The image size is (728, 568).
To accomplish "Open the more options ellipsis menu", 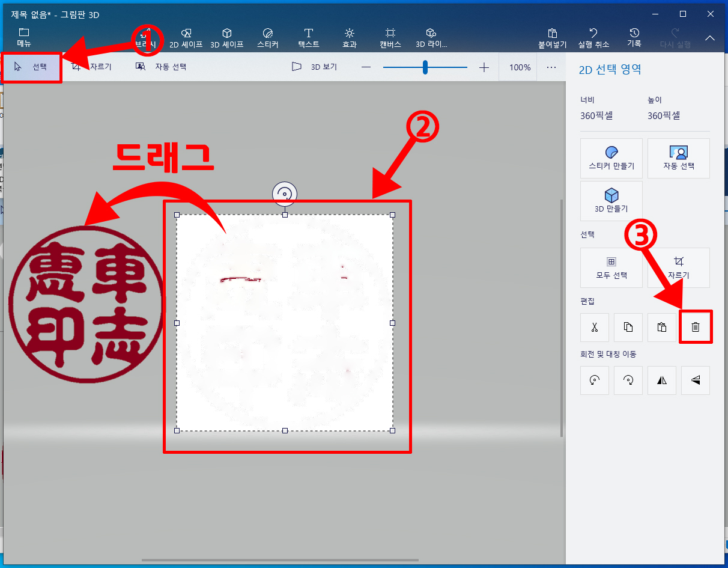I will (x=551, y=67).
